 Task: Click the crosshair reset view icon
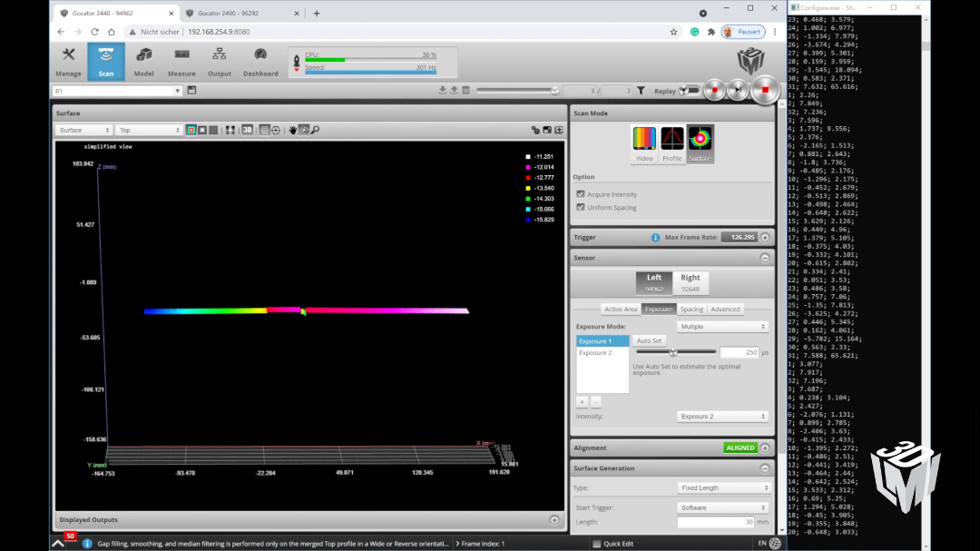[276, 130]
